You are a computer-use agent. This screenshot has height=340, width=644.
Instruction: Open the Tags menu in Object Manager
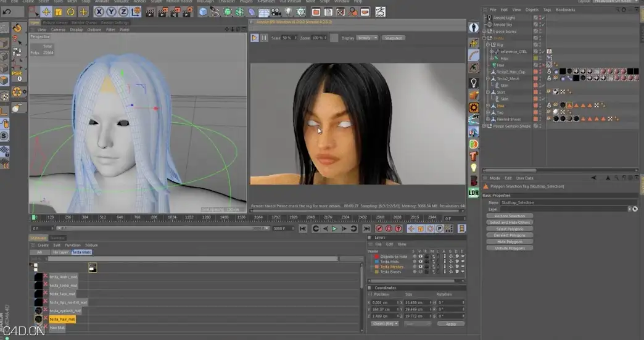click(x=547, y=10)
